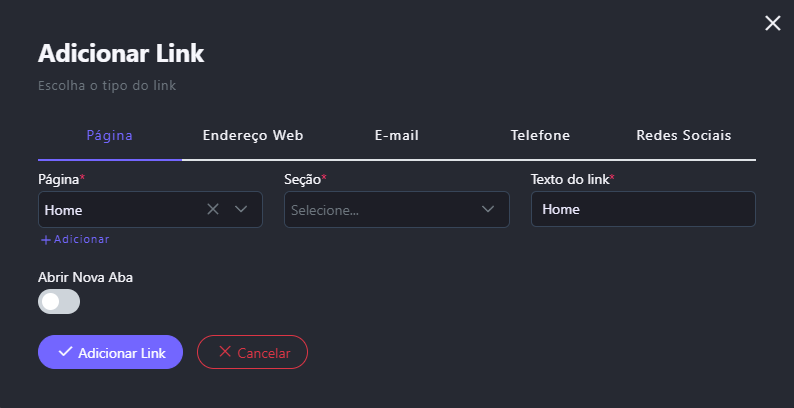This screenshot has width=794, height=408.
Task: Open the Seção dropdown chevron
Action: pyautogui.click(x=488, y=209)
